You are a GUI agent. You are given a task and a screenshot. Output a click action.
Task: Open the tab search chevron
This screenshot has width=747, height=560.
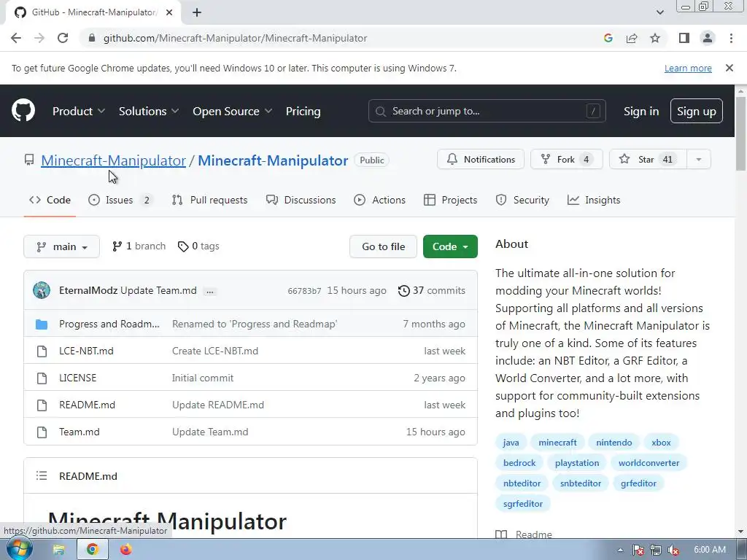pyautogui.click(x=659, y=12)
